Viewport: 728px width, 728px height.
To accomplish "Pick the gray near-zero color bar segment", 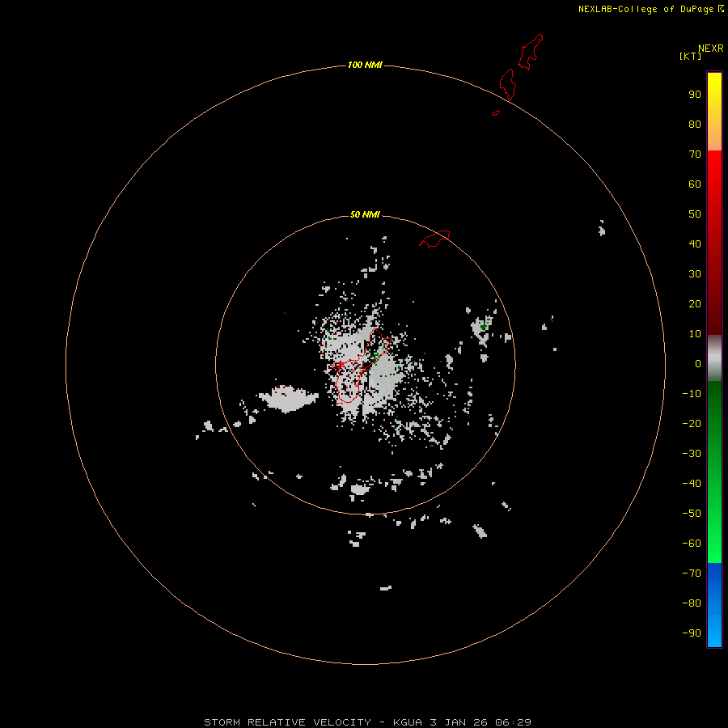I will (714, 358).
